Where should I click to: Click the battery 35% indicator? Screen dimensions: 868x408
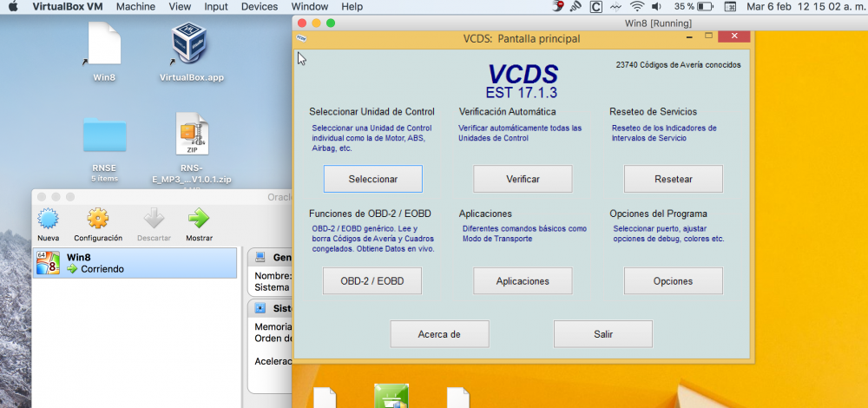coord(694,7)
